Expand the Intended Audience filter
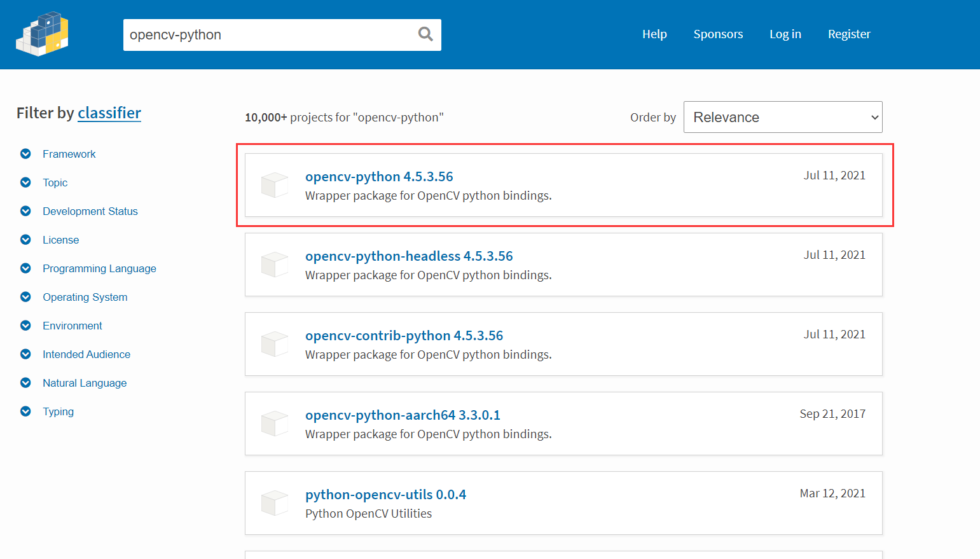 [86, 354]
